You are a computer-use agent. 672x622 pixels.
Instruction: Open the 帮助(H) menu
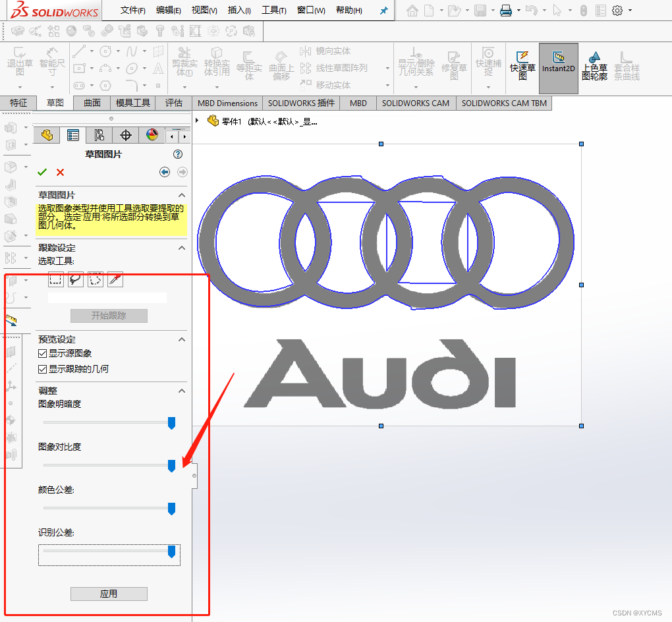point(349,11)
